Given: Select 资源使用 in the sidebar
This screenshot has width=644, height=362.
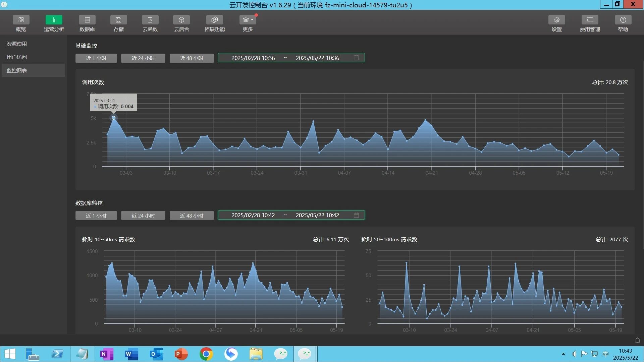Looking at the screenshot, I should [x=17, y=44].
